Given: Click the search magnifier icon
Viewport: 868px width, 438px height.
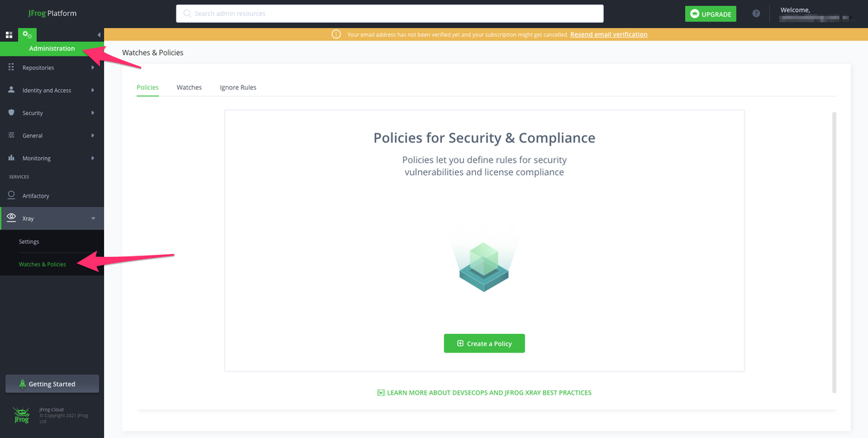Looking at the screenshot, I should tap(187, 14).
